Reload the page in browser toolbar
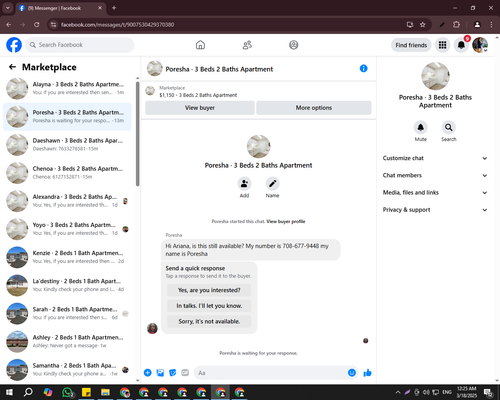 pos(37,25)
